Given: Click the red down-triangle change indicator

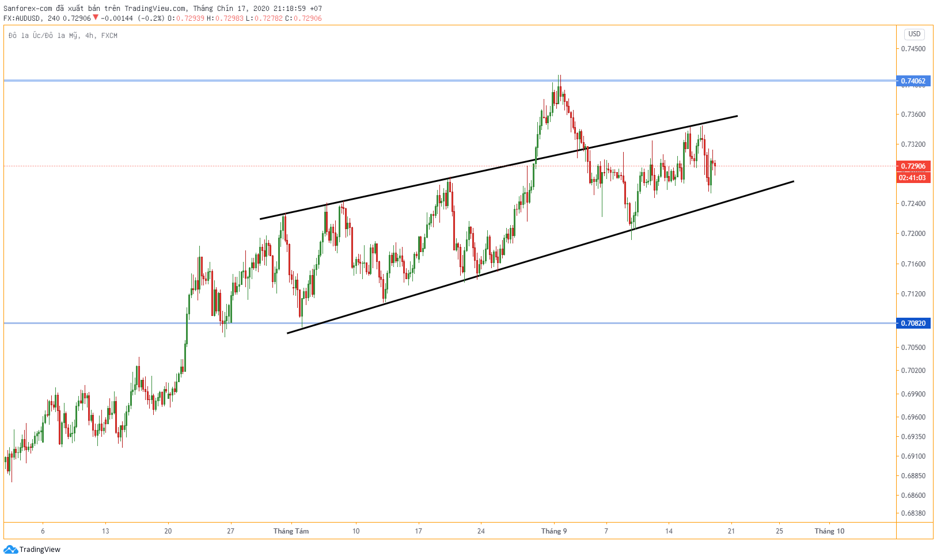Looking at the screenshot, I should [96, 18].
